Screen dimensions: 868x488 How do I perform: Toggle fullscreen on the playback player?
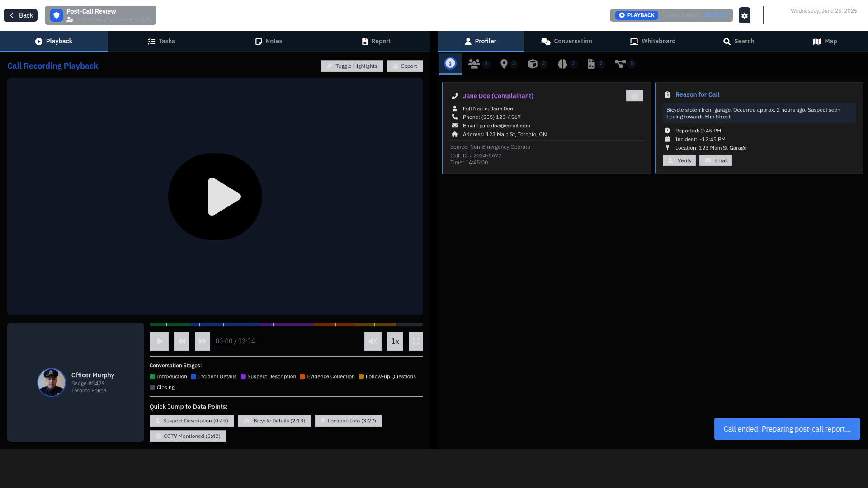tap(415, 341)
